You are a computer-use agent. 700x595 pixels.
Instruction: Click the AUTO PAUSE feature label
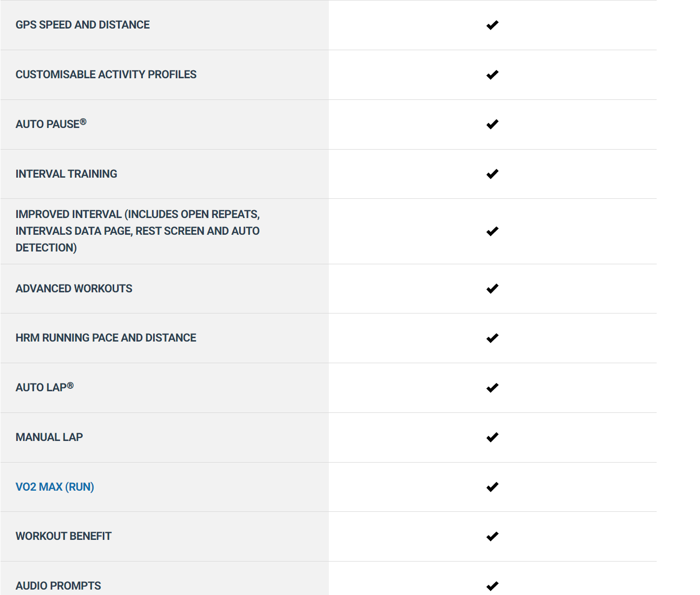pos(51,124)
